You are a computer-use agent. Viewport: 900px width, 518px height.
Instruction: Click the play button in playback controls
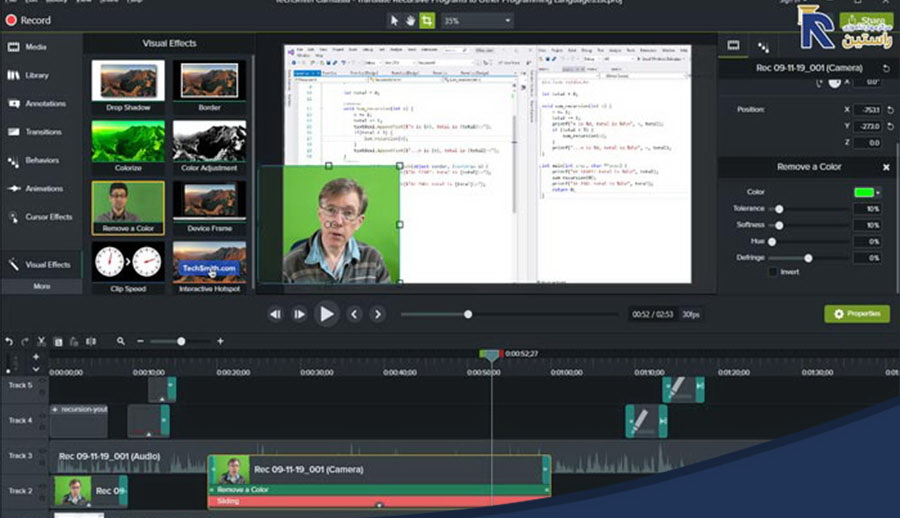click(326, 314)
